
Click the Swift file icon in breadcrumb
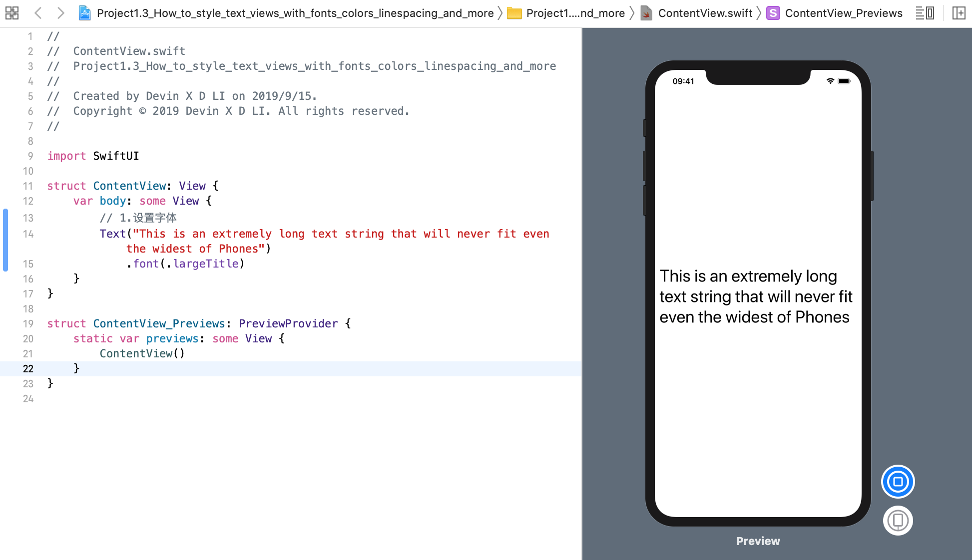tap(646, 13)
